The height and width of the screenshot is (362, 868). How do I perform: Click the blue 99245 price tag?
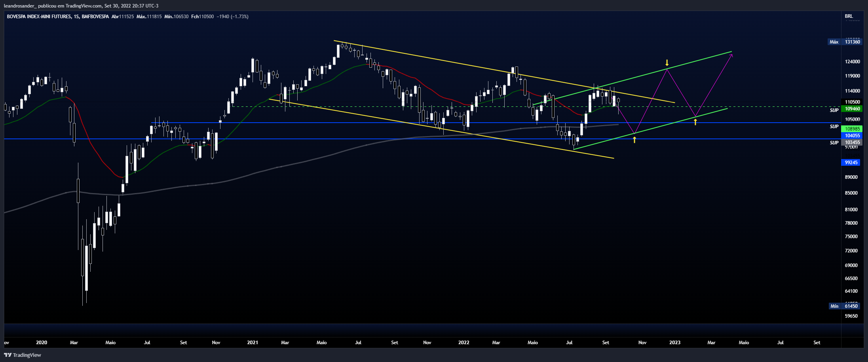[851, 163]
